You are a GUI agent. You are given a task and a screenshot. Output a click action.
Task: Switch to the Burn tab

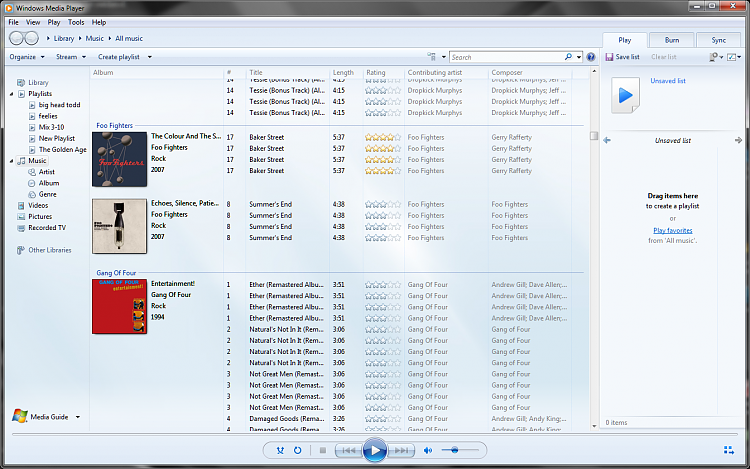[672, 40]
